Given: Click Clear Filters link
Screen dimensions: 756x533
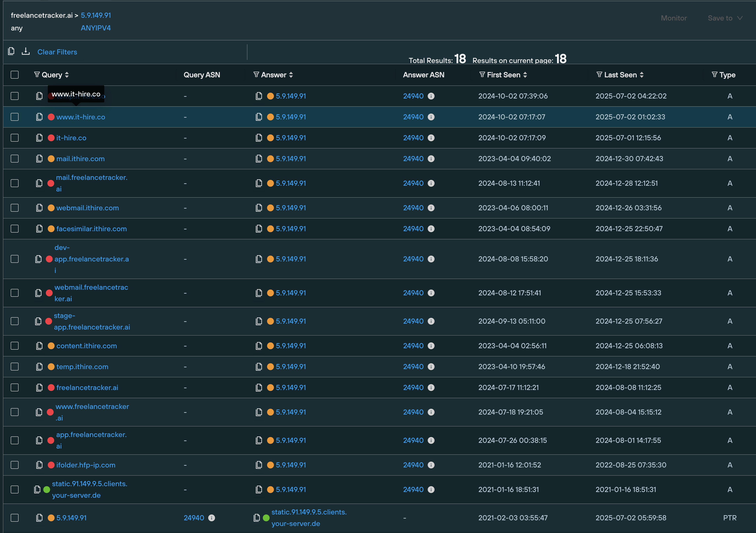Looking at the screenshot, I should [57, 52].
